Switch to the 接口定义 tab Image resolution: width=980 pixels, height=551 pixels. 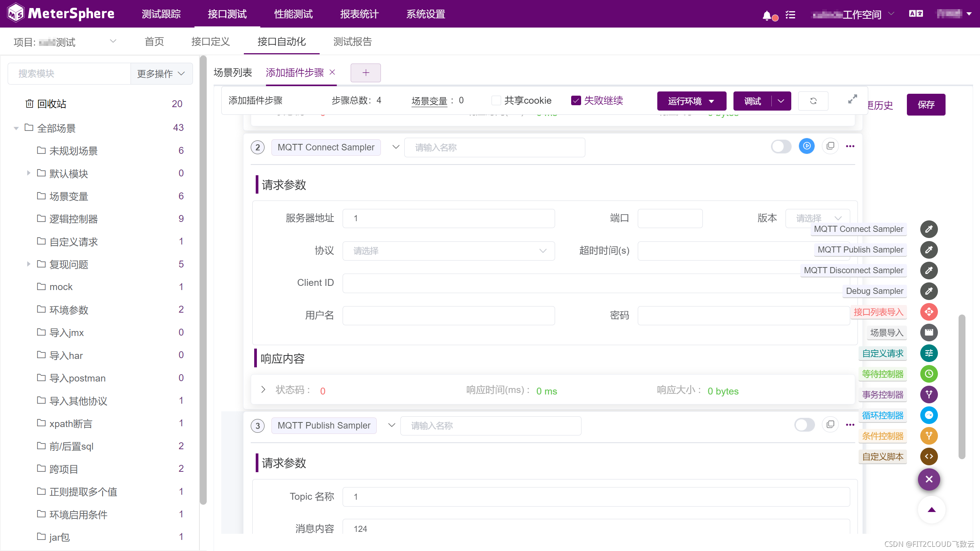tap(211, 41)
